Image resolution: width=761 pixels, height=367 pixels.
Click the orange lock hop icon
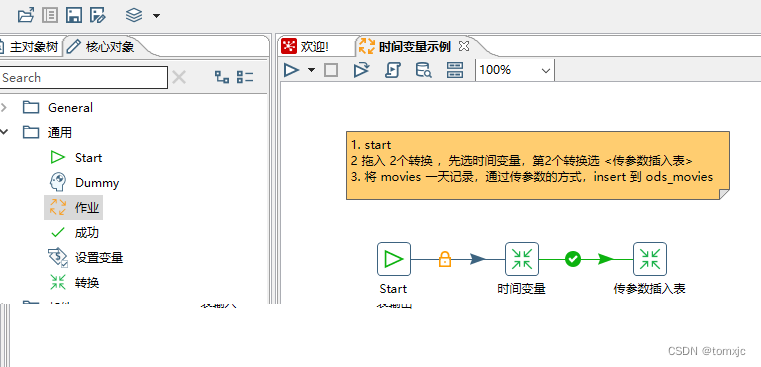click(445, 259)
